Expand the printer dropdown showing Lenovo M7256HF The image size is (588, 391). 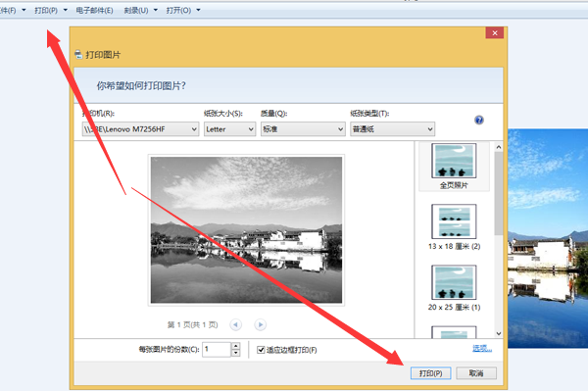pos(140,129)
